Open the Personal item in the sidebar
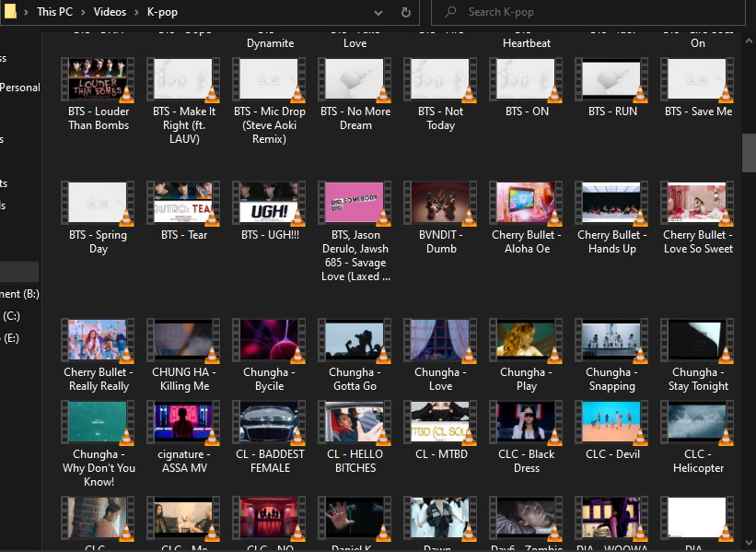The image size is (756, 552). [x=19, y=88]
